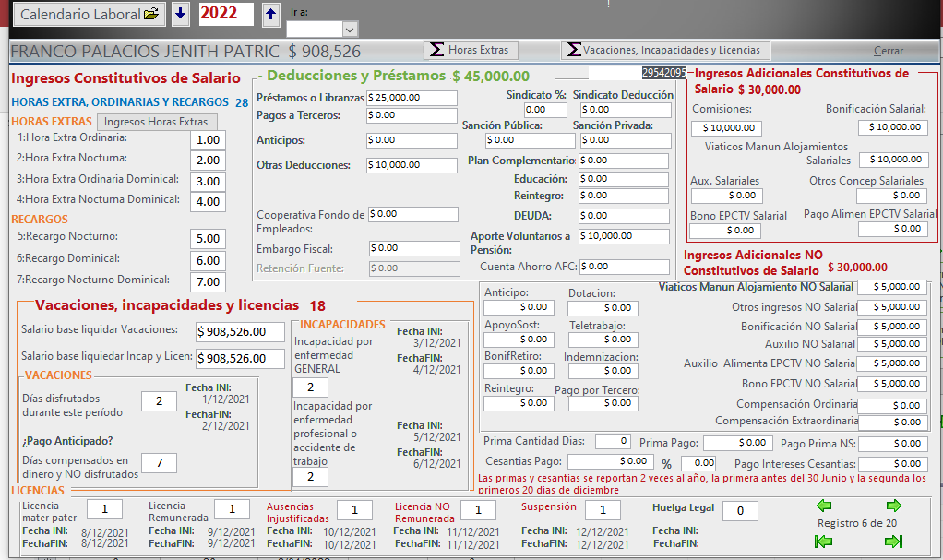Expand the 'Ir a' dropdown list
The image size is (943, 560).
(349, 30)
